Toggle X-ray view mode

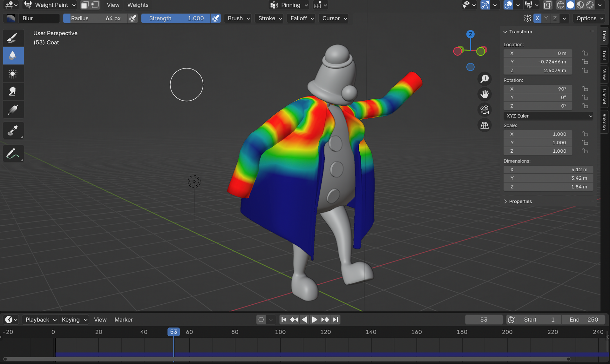click(x=548, y=5)
